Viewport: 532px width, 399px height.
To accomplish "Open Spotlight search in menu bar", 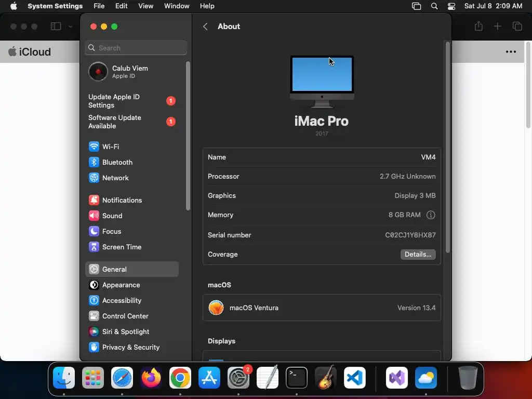I will (434, 6).
